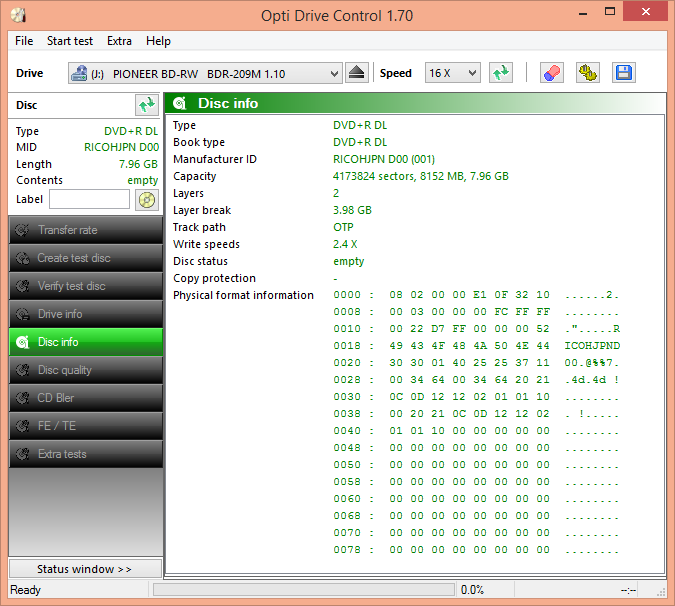Click the Ready status bar text
The width and height of the screenshot is (675, 606).
click(x=25, y=590)
